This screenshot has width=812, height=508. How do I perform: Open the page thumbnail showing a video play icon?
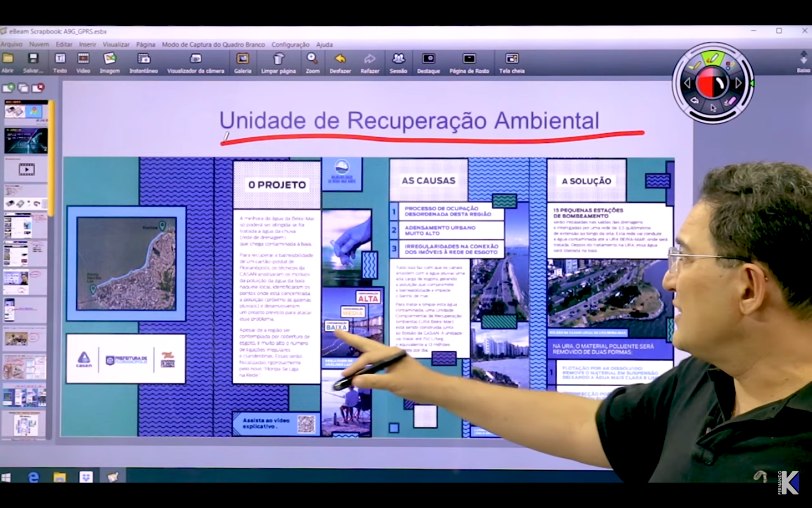point(26,169)
